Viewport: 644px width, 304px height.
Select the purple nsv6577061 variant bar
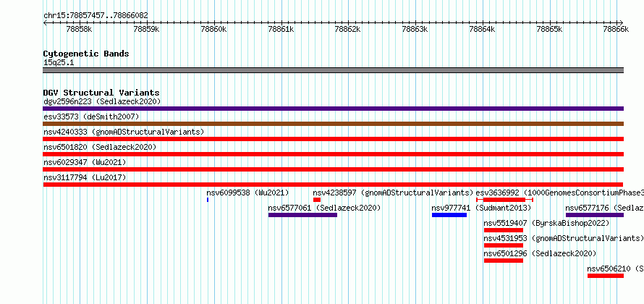tap(302, 215)
